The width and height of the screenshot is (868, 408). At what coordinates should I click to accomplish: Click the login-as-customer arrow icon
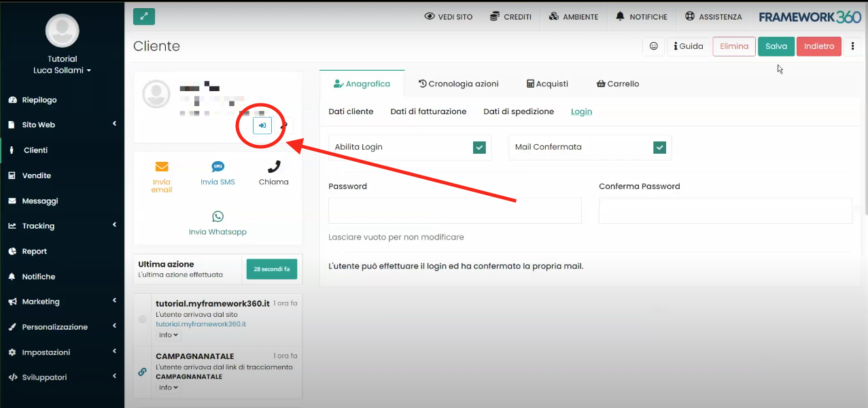coord(262,126)
